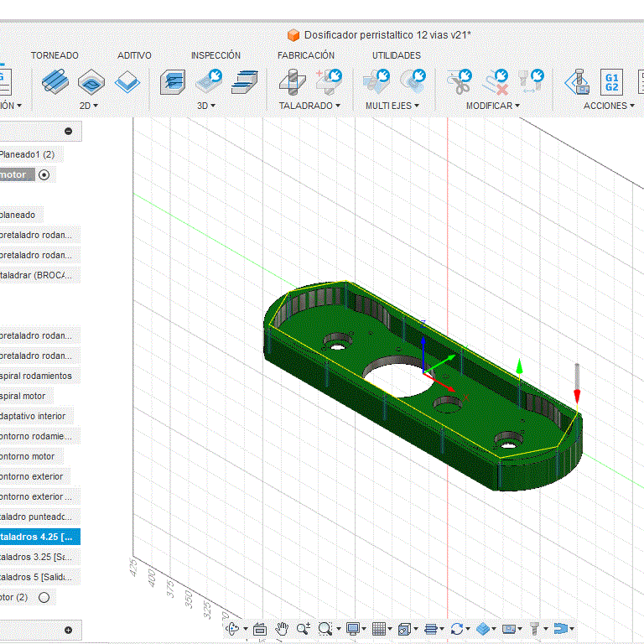Click the G1 G2 Post Process icon

611,81
